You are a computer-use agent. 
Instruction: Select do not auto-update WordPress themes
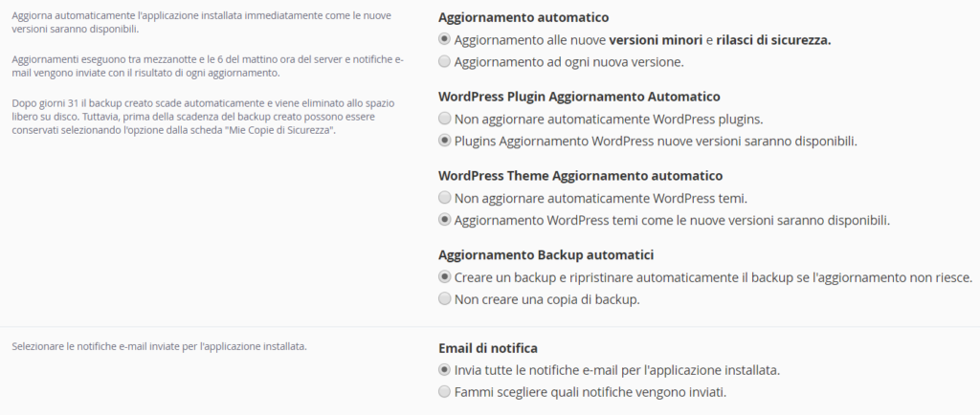tap(444, 198)
